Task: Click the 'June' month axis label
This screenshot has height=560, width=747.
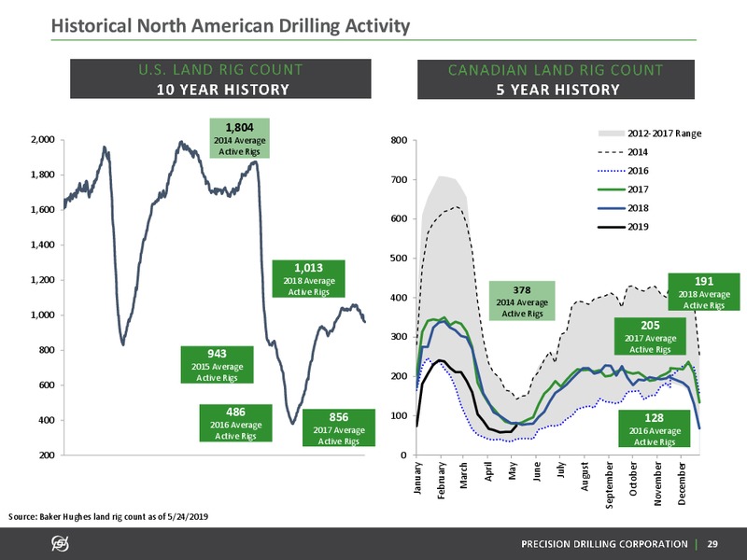Action: [536, 472]
